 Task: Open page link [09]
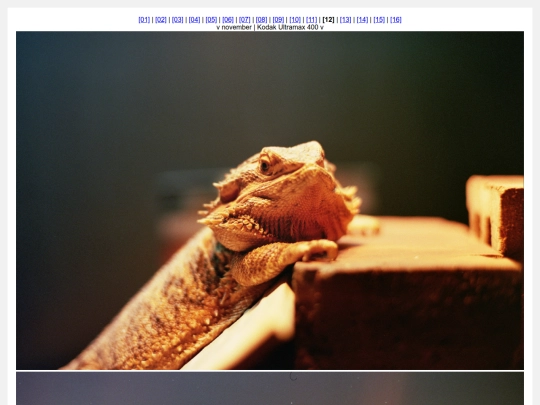[x=278, y=20]
